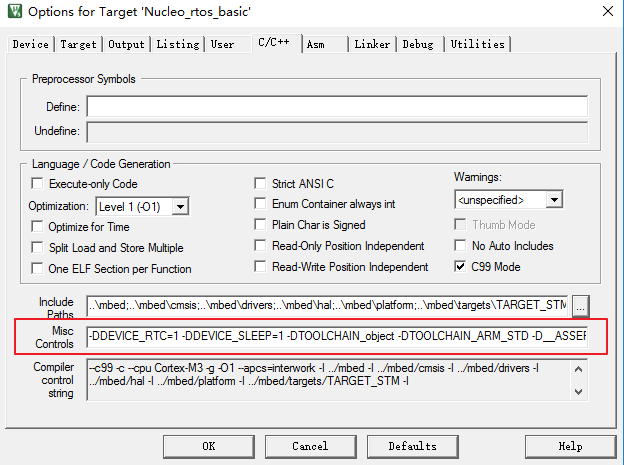Open the Output tab
The image size is (624, 465).
[x=127, y=44]
